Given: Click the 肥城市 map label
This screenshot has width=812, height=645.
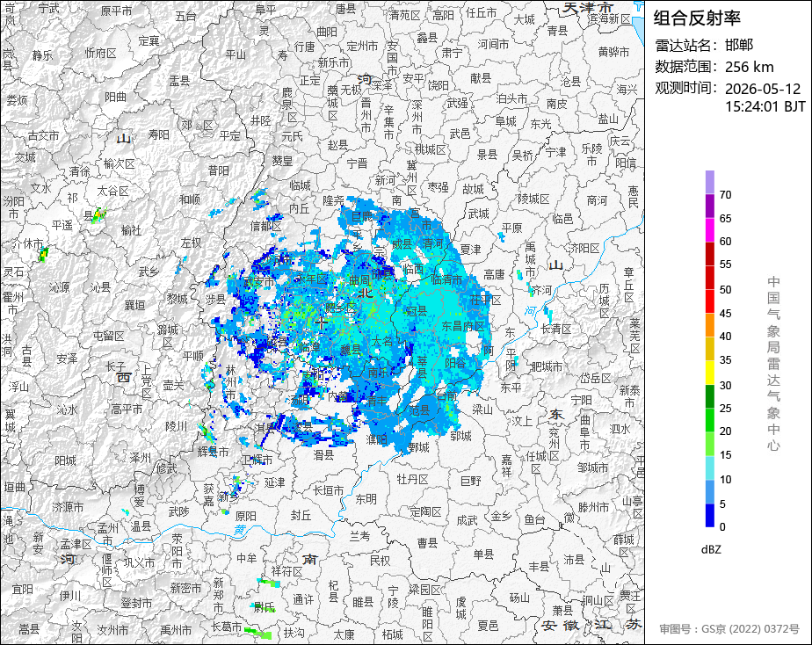Looking at the screenshot, I should (x=547, y=366).
